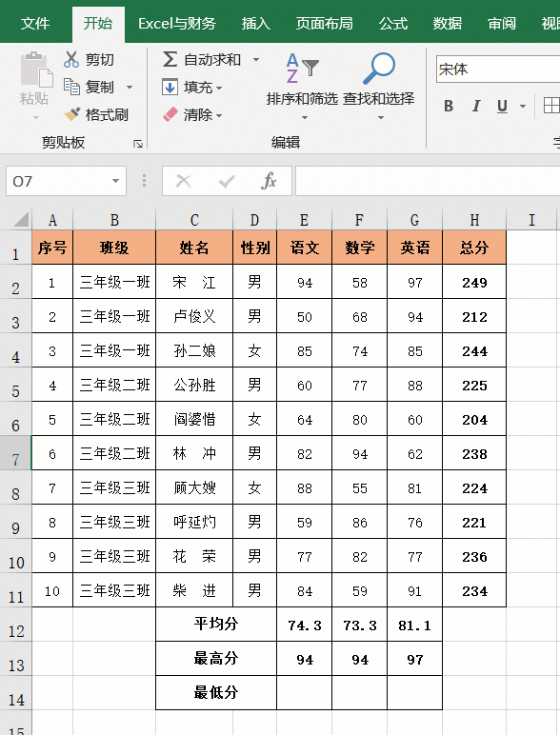Expand the AutoSum dropdown arrow
Viewport: 560px width, 735px height.
tap(256, 60)
